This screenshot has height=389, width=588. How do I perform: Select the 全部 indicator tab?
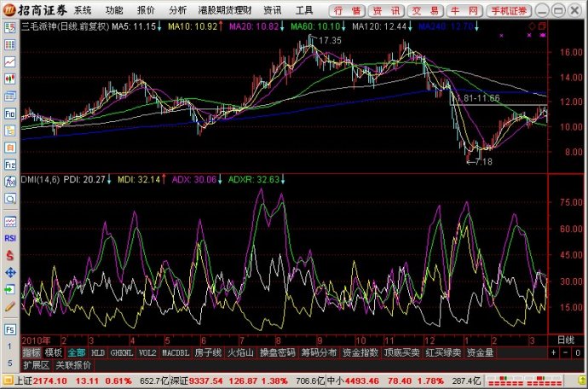click(x=77, y=352)
